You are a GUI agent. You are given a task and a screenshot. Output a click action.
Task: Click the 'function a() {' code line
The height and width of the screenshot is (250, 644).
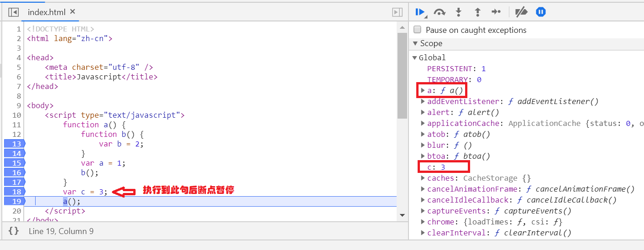(x=94, y=125)
